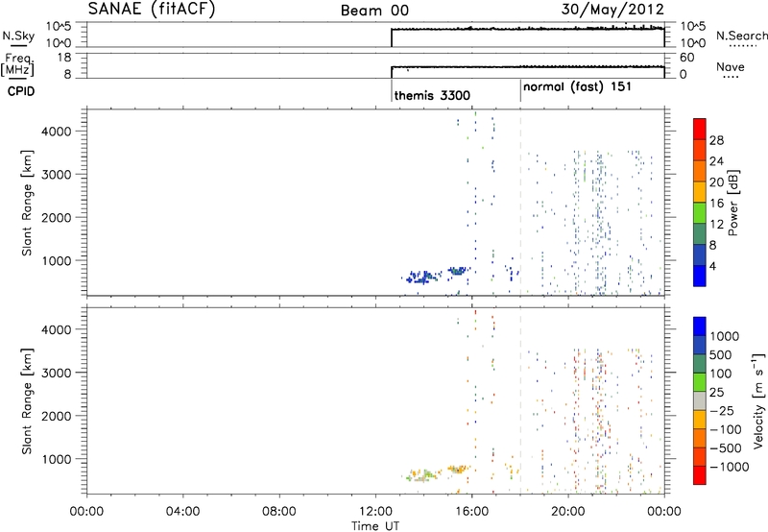
Task: Click the 60 tick on the Nave axis
Action: tap(687, 58)
